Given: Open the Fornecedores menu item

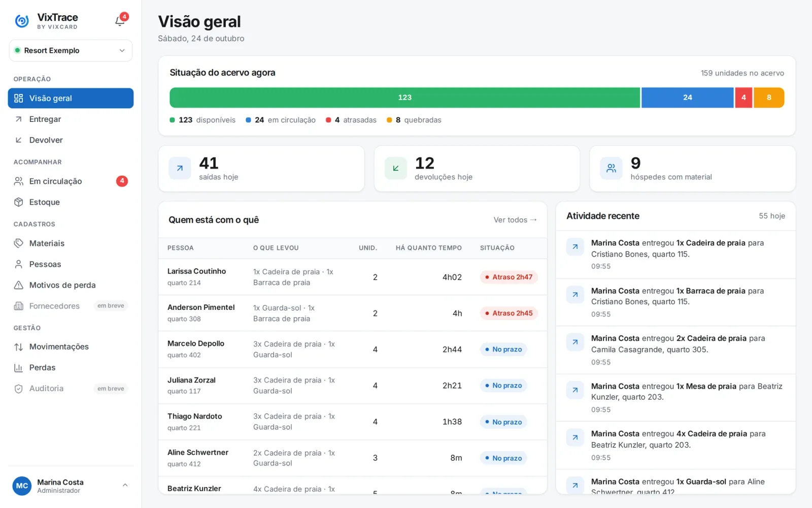Looking at the screenshot, I should click(71, 306).
